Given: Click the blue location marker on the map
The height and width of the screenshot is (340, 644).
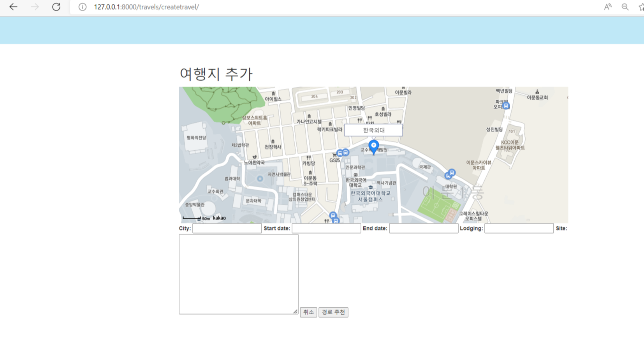Looking at the screenshot, I should tap(374, 148).
